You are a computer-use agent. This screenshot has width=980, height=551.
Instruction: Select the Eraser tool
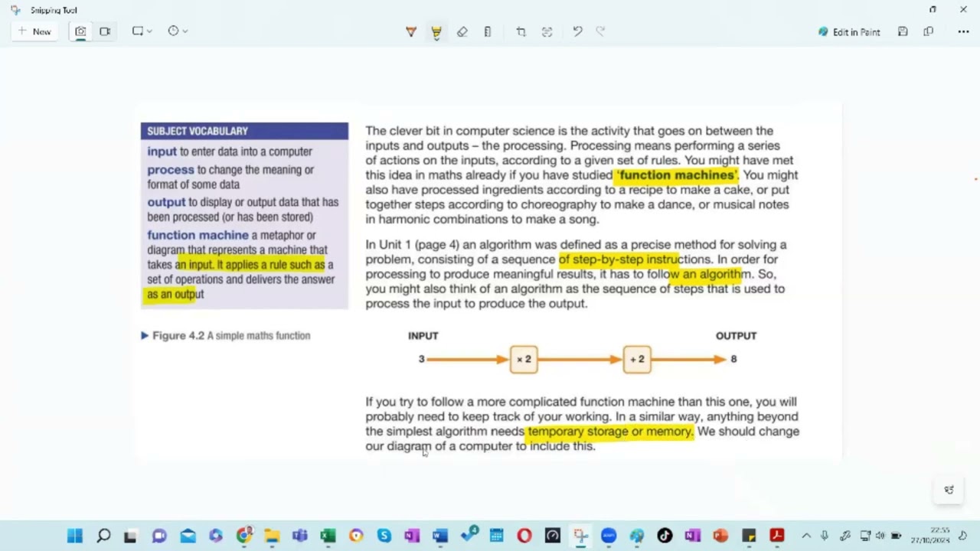tap(462, 31)
